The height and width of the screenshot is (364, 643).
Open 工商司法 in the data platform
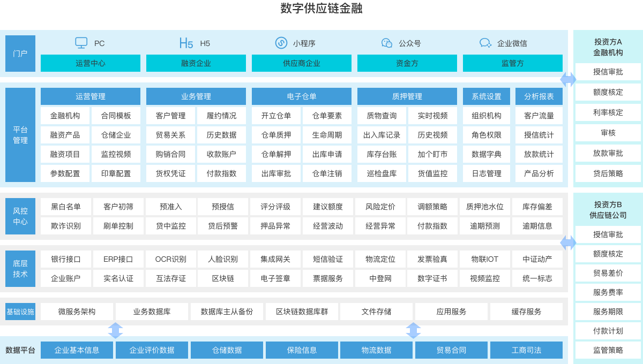coord(526,350)
